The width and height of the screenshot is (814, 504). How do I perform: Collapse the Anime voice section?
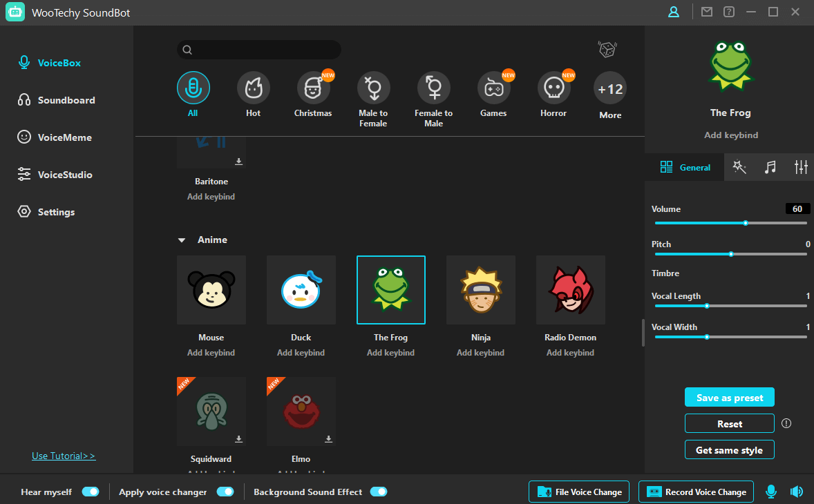point(182,240)
